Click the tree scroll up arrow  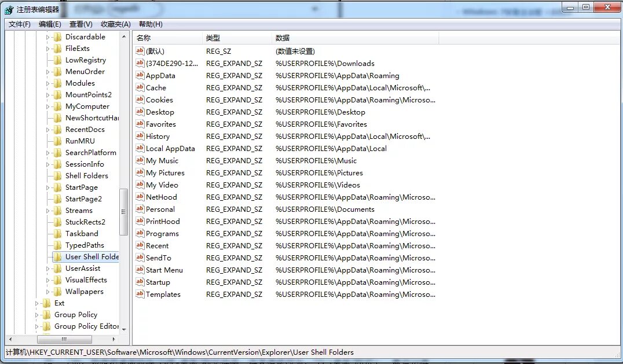pos(124,36)
